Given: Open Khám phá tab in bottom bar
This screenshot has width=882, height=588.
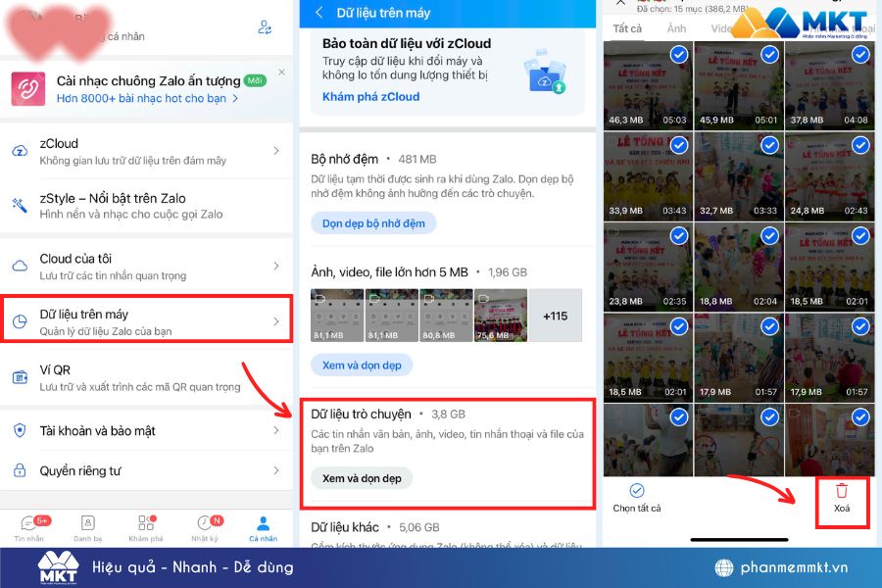Looking at the screenshot, I should (x=146, y=528).
